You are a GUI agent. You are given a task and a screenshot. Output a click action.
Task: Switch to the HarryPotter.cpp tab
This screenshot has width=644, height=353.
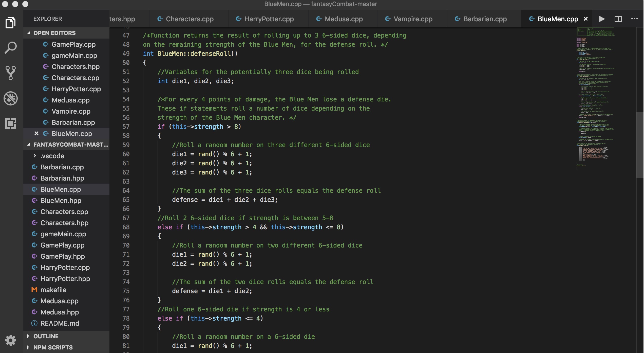269,19
